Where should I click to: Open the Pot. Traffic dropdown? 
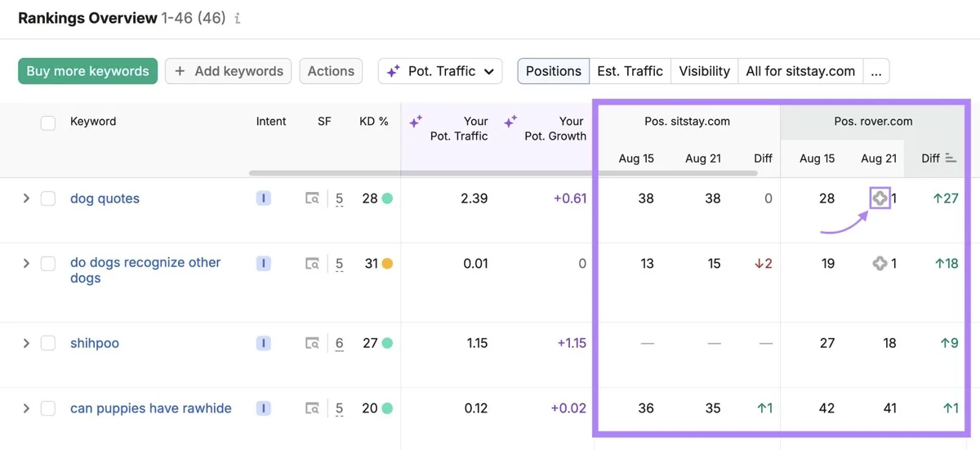[440, 71]
